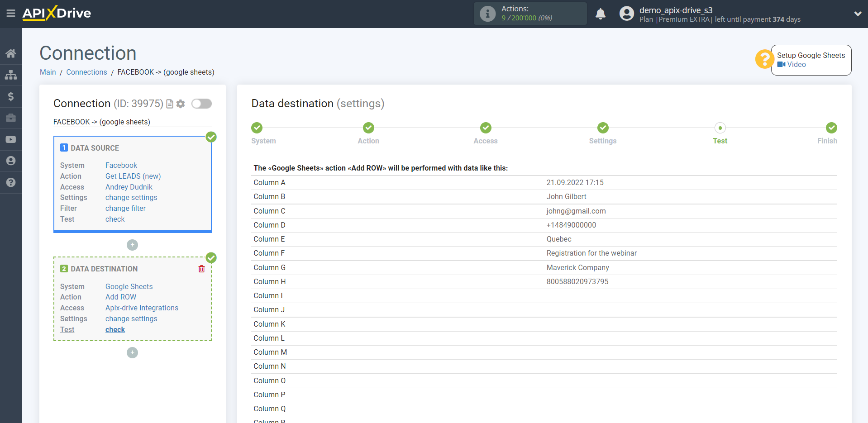
Task: Open the Home sidebar icon
Action: (x=11, y=53)
